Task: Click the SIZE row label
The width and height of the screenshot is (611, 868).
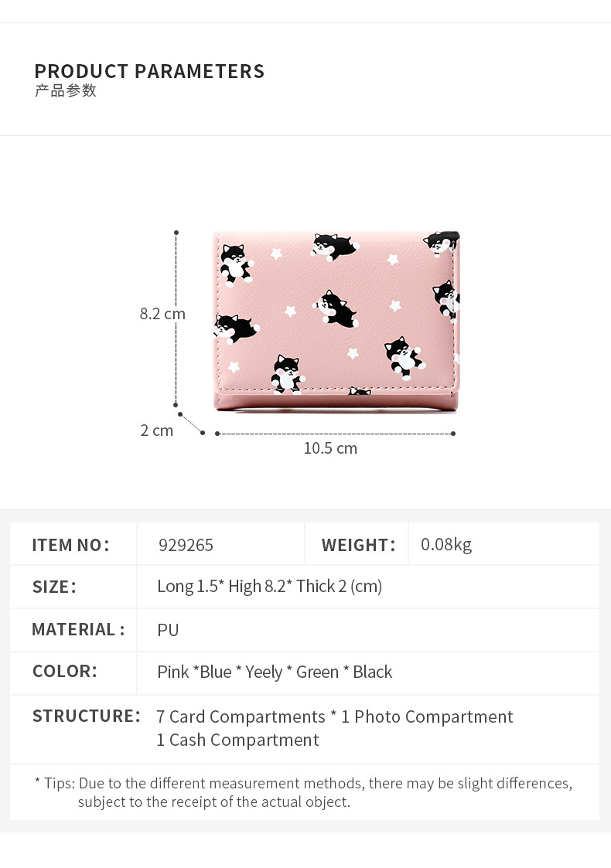Action: tap(54, 587)
